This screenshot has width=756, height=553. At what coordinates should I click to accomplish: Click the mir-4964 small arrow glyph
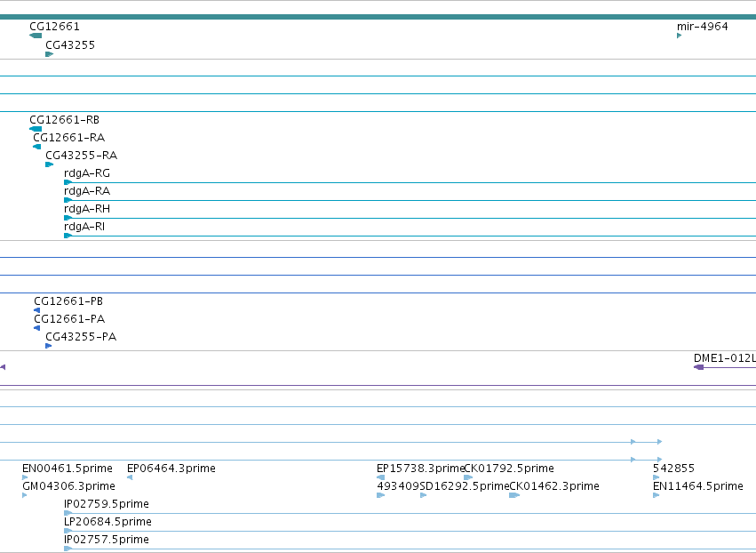pyautogui.click(x=680, y=36)
